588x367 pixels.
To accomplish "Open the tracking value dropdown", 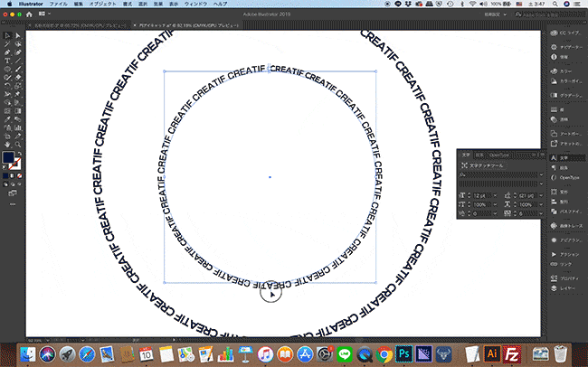I will (541, 213).
